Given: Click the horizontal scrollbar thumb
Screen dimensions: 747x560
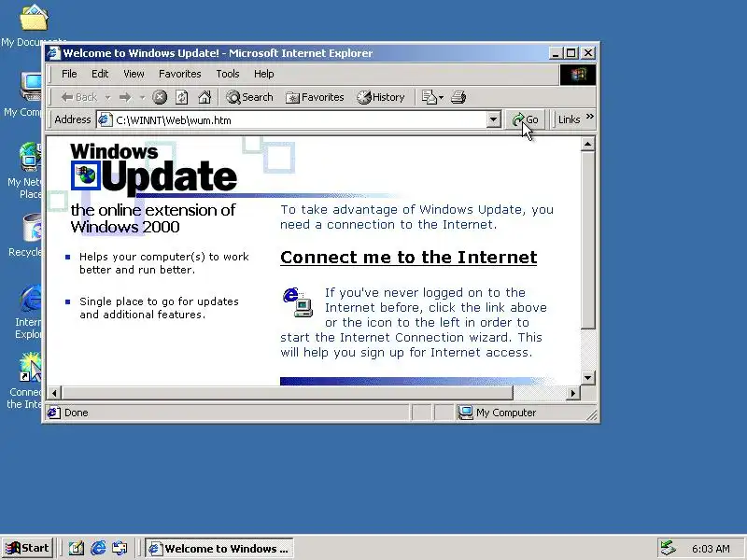Looking at the screenshot, I should [287, 393].
